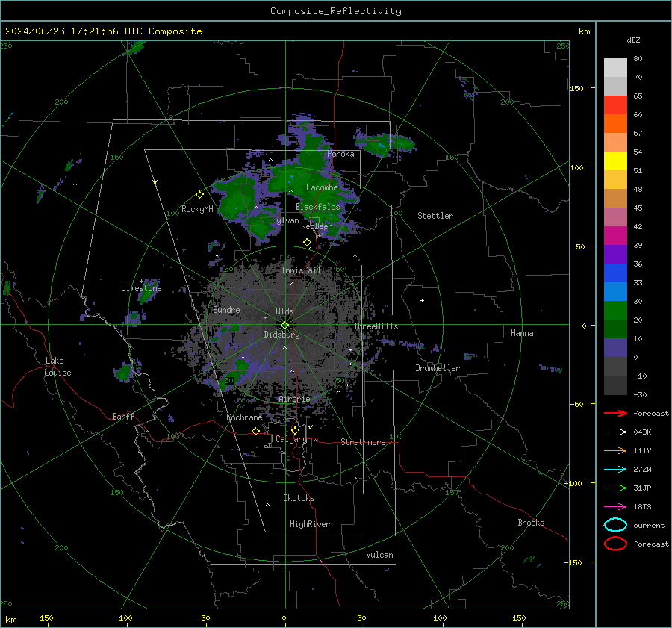The width and height of the screenshot is (672, 628).
Task: Click the Didsbury city label
Action: (281, 335)
